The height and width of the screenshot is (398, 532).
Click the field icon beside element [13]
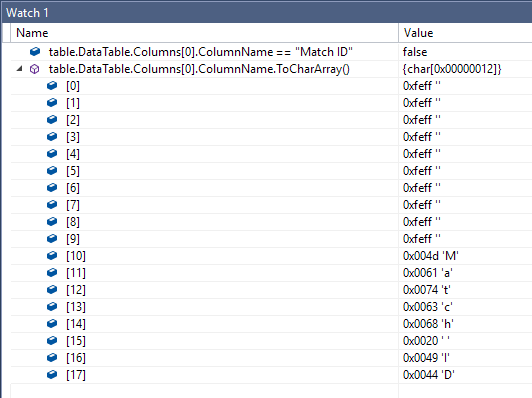(52, 306)
